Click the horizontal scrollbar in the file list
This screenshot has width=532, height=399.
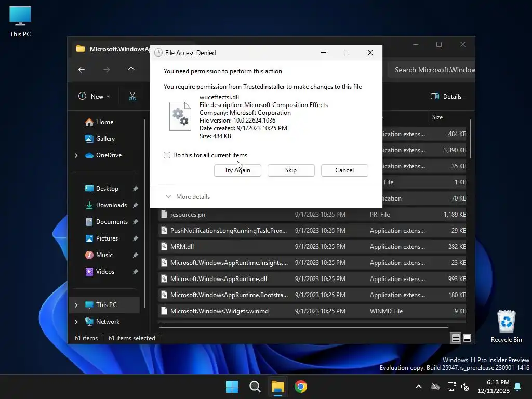[x=303, y=328]
